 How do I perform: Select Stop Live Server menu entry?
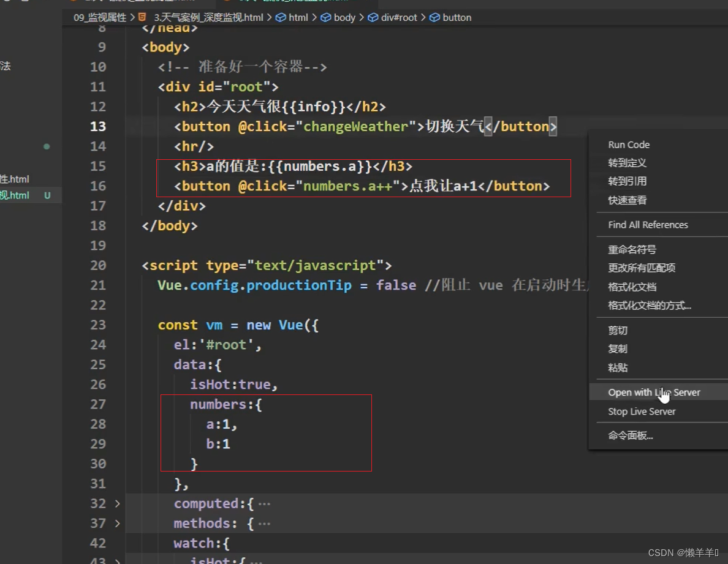[x=641, y=412]
